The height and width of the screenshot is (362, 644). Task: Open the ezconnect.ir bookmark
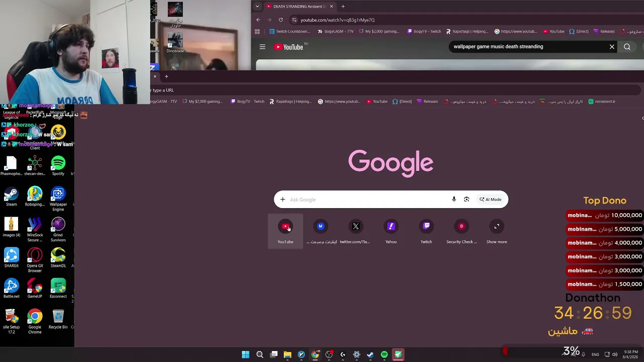click(602, 102)
